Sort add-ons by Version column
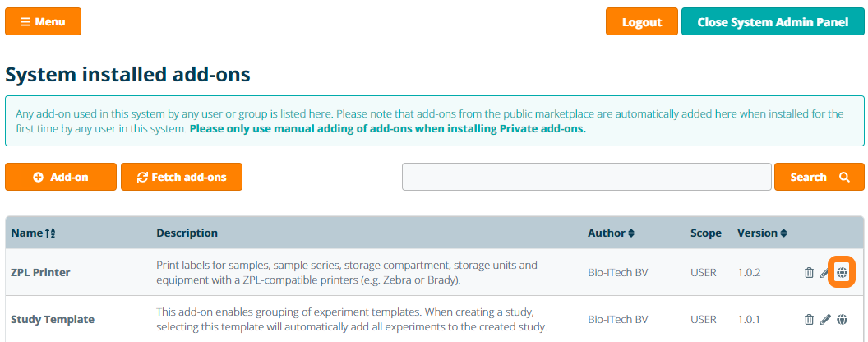Screen dimensions: 868x342 [x=762, y=233]
